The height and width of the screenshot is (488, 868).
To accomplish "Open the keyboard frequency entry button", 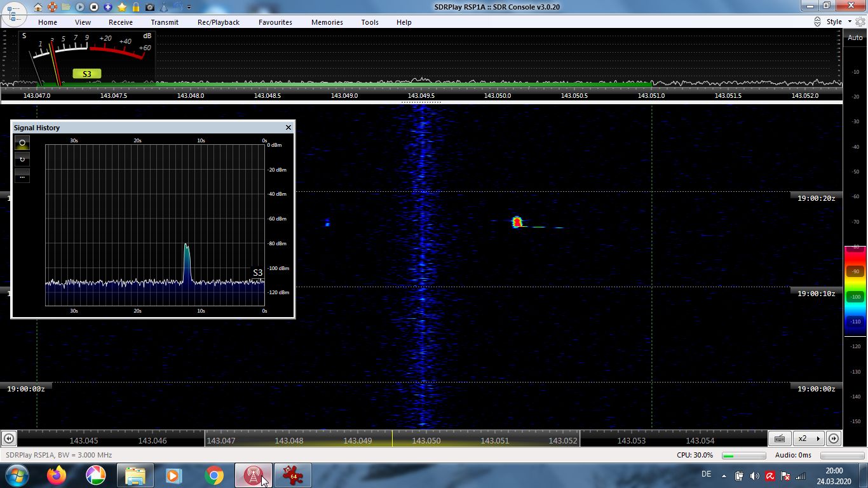I will coord(780,438).
